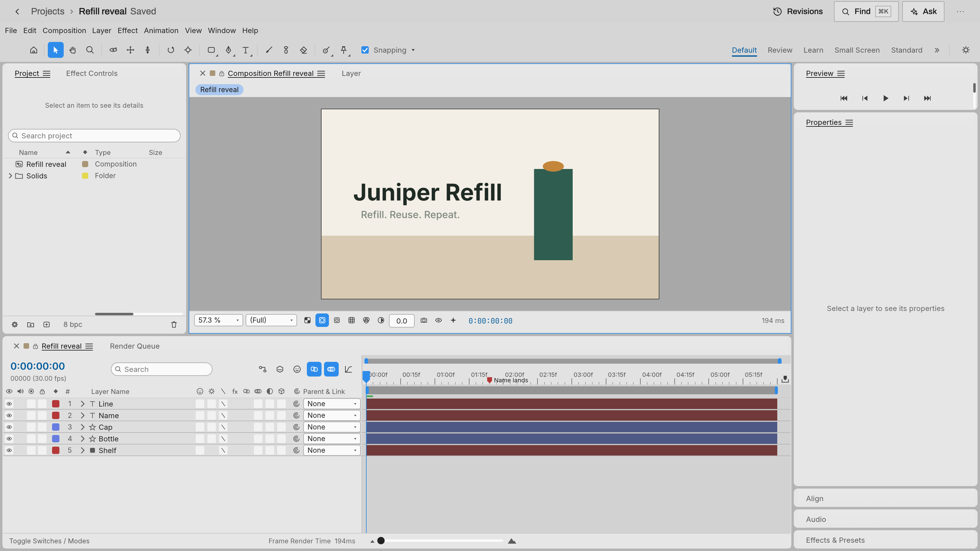This screenshot has width=980, height=551.
Task: Switch to Review workspace
Action: point(780,50)
